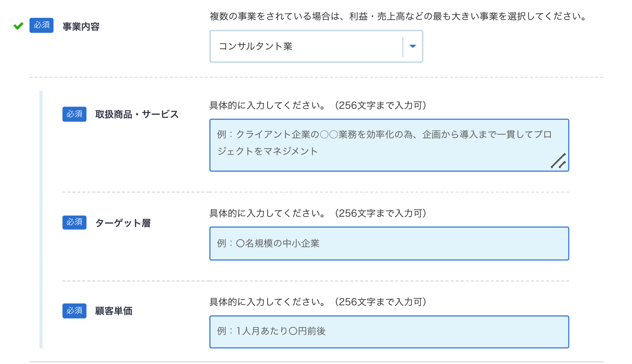Viewport: 632px width, 364px height.
Task: Click the 複数の事業 instruction text above the dropdown
Action: (x=399, y=17)
